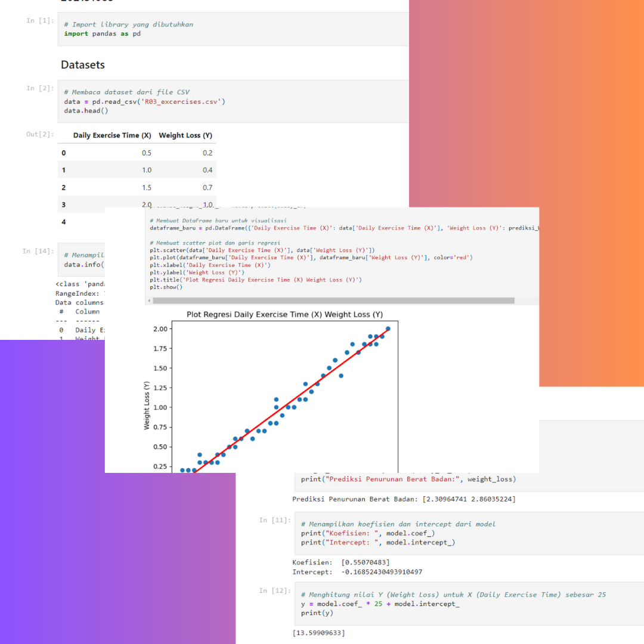Click the rotated Weight Loss (Y) y-axis label

[x=147, y=406]
